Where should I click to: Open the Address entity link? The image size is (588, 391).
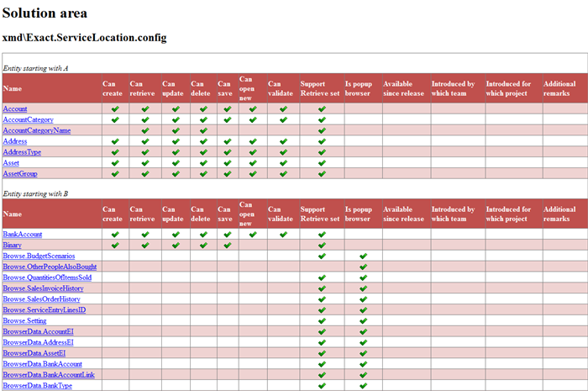15,141
